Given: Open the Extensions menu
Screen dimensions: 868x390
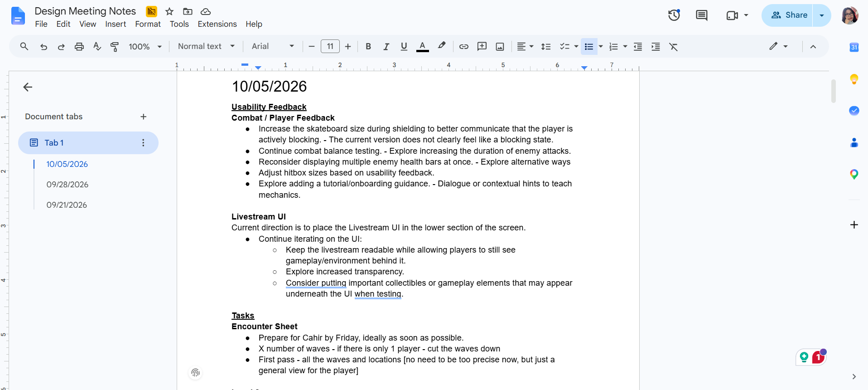Looking at the screenshot, I should 217,24.
